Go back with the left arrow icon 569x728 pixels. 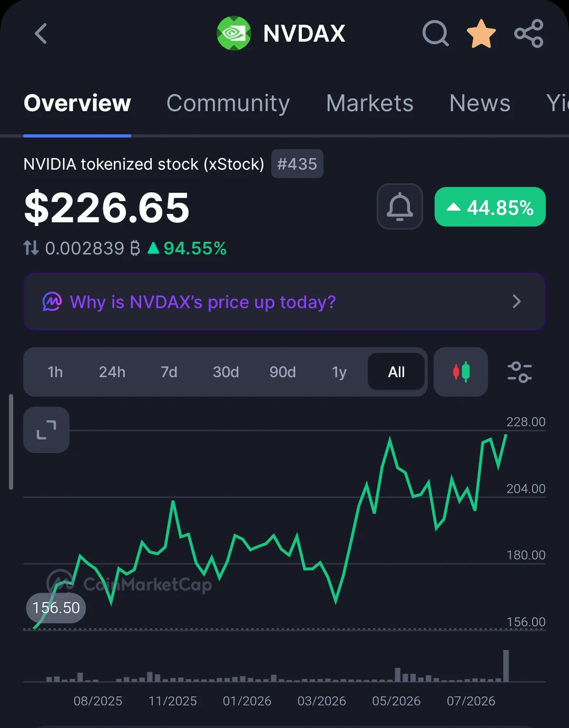(41, 34)
